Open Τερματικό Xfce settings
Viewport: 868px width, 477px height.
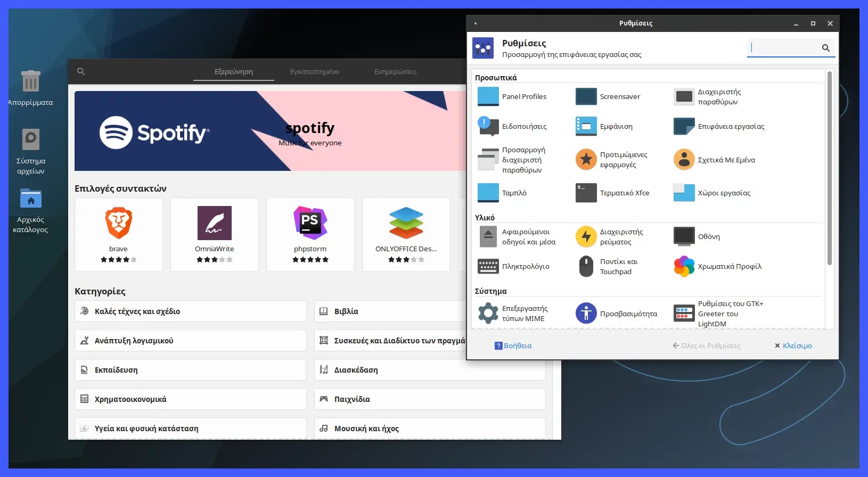pos(612,193)
